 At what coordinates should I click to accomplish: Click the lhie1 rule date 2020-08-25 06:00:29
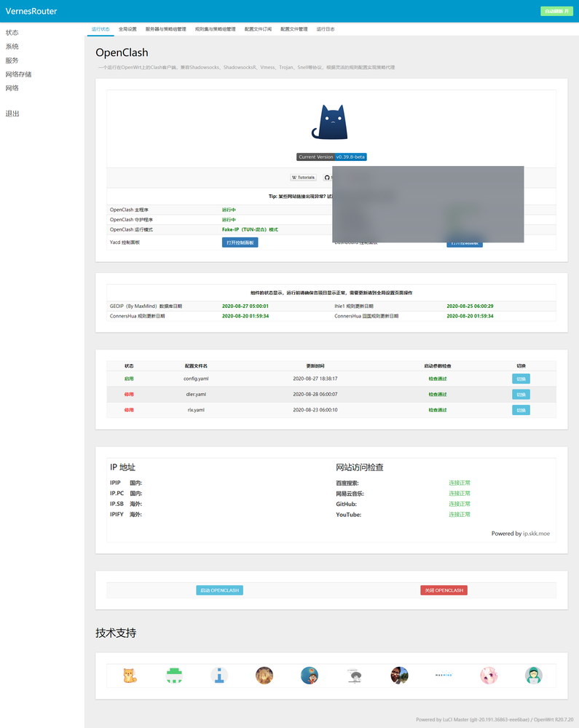click(470, 306)
